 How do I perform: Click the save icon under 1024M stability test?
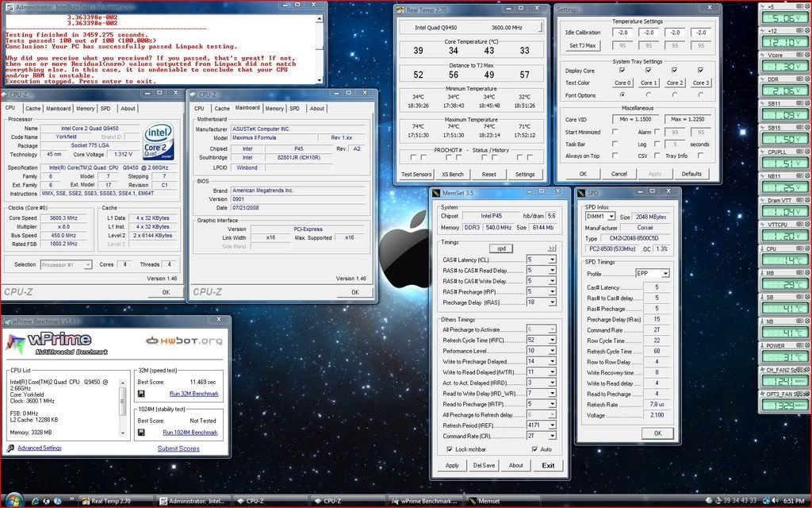[141, 433]
